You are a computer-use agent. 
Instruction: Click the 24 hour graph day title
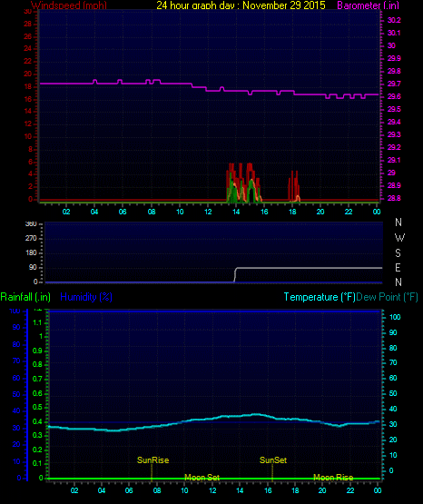click(x=241, y=5)
